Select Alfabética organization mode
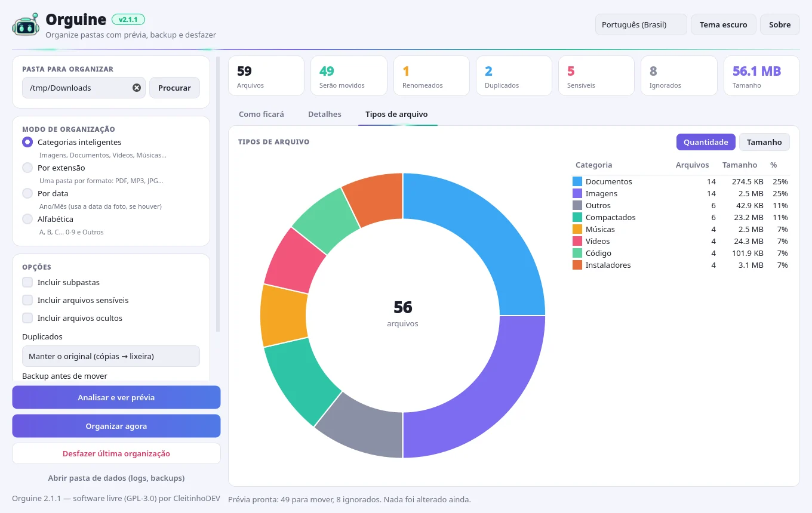Screen dimensions: 812x513 point(27,219)
